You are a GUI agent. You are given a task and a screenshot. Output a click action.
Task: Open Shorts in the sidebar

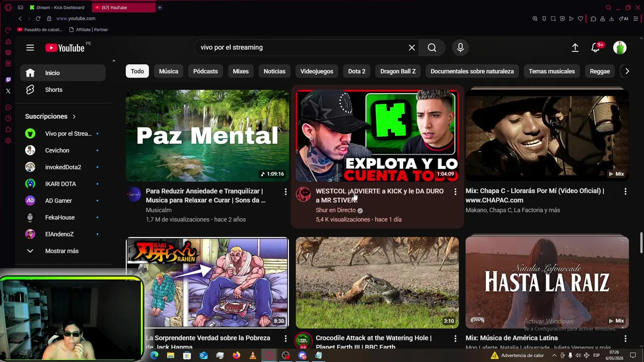tap(63, 89)
